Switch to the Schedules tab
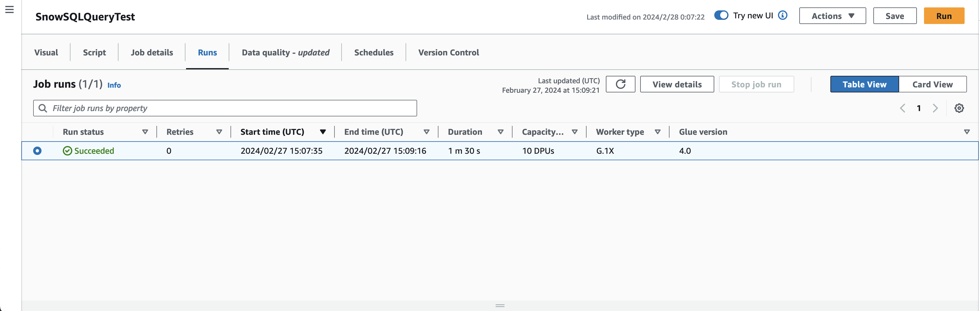The width and height of the screenshot is (980, 311). click(x=374, y=52)
